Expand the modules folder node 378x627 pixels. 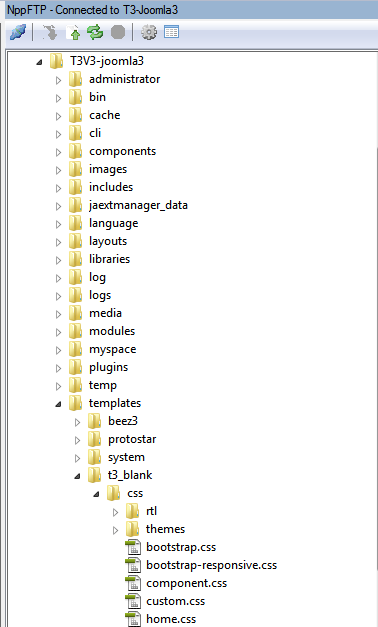coord(58,332)
